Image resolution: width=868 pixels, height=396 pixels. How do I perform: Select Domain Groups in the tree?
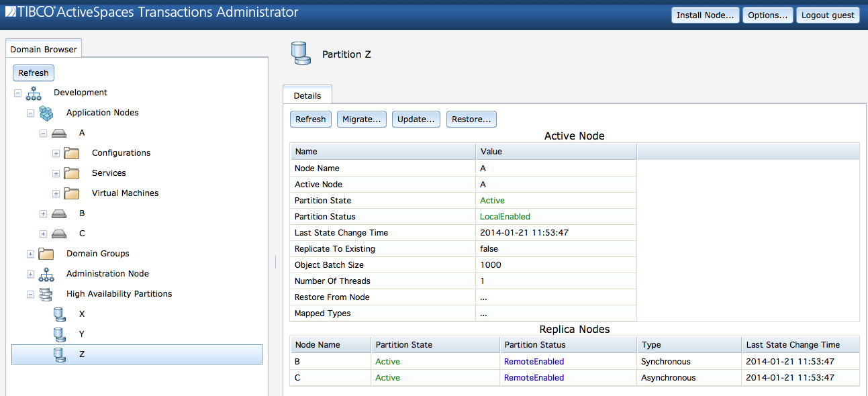pyautogui.click(x=98, y=254)
